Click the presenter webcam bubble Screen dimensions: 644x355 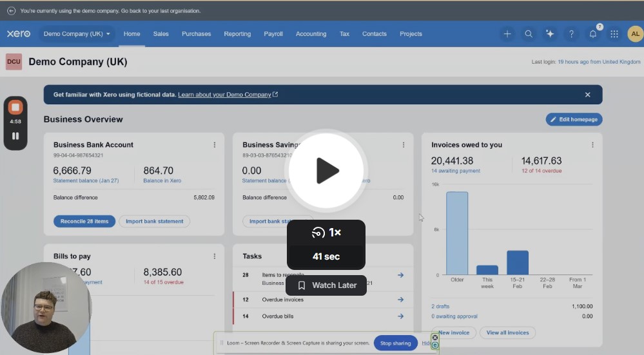(46, 308)
